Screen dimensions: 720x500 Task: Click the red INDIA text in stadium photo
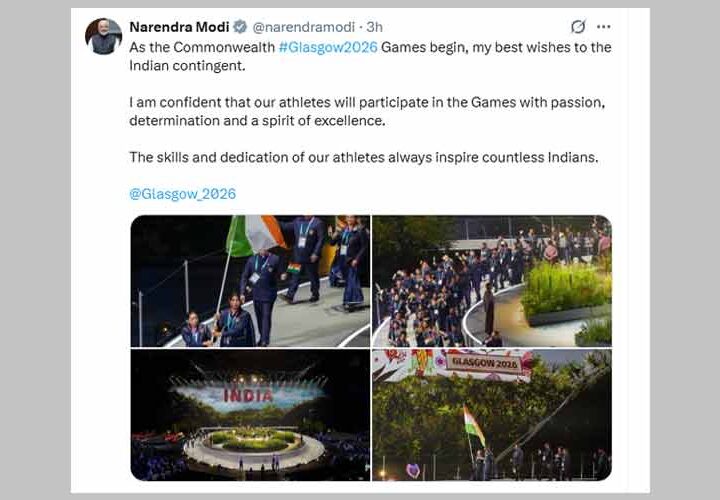[x=248, y=395]
